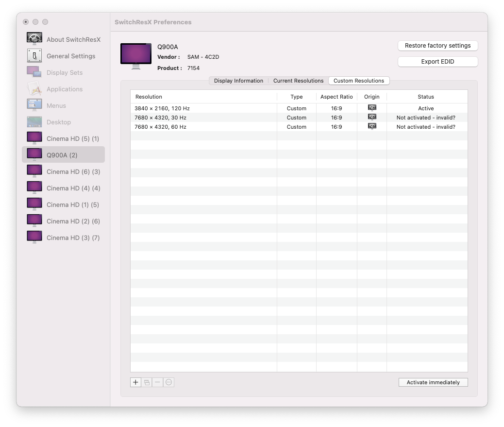Click the Q900A (2) monitor icon
Viewport: 504px width, 427px height.
point(34,154)
